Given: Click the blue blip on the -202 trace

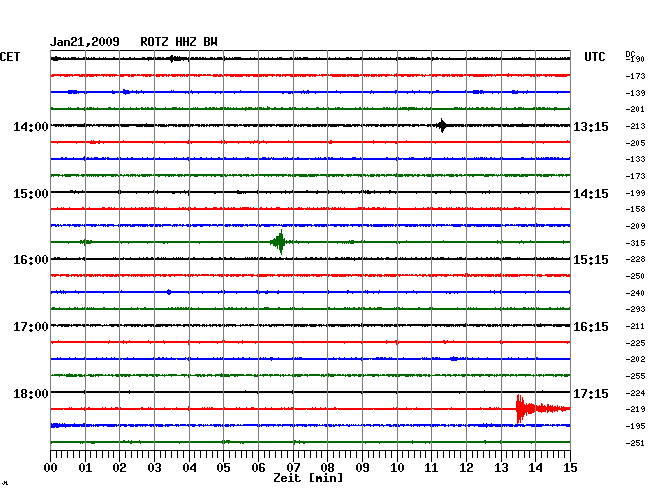Looking at the screenshot, I should (454, 359).
